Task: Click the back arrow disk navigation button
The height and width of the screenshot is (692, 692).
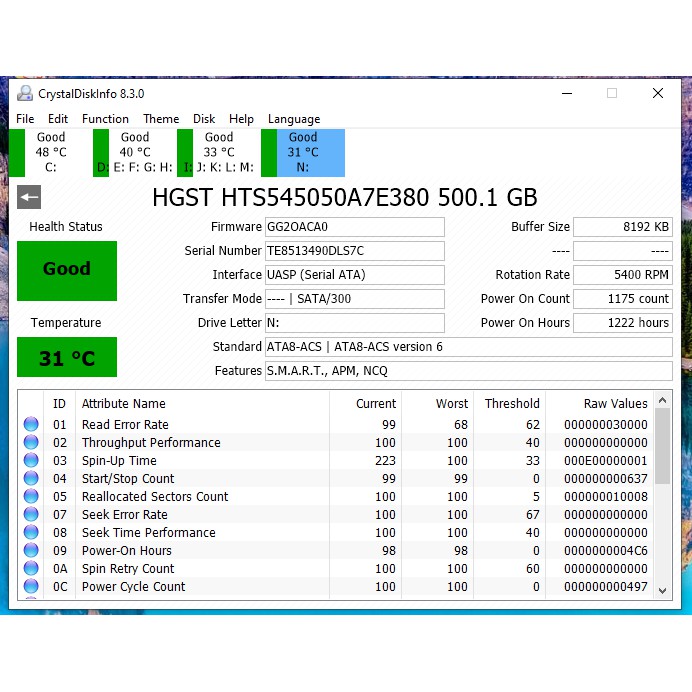Action: 29,197
